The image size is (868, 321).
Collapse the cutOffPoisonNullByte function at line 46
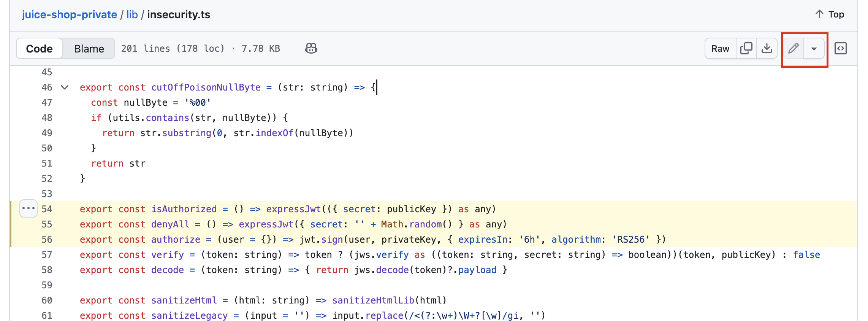(x=65, y=87)
